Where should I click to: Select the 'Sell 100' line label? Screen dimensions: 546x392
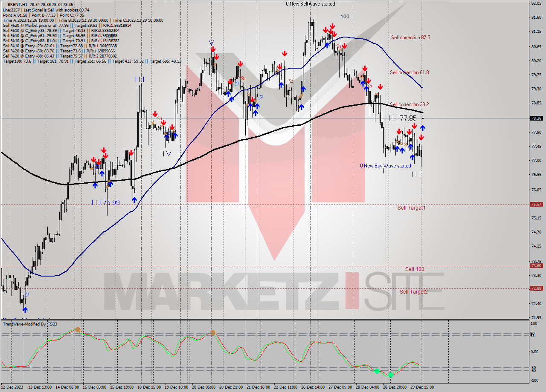(x=415, y=269)
